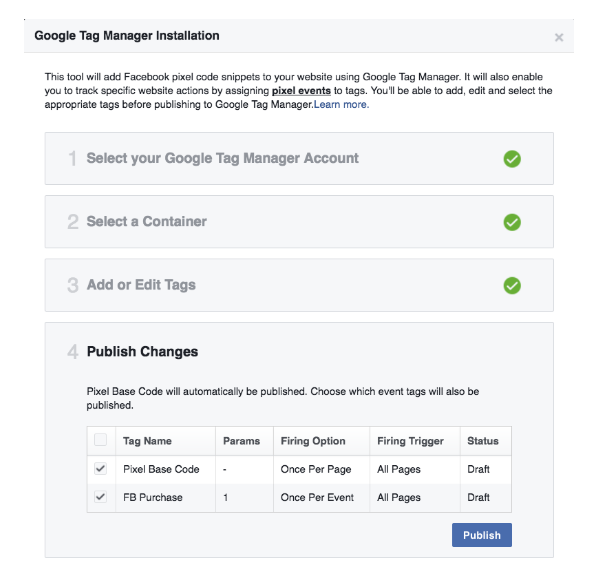This screenshot has width=600, height=568.
Task: Select the FB Purchase tag name
Action: click(153, 497)
